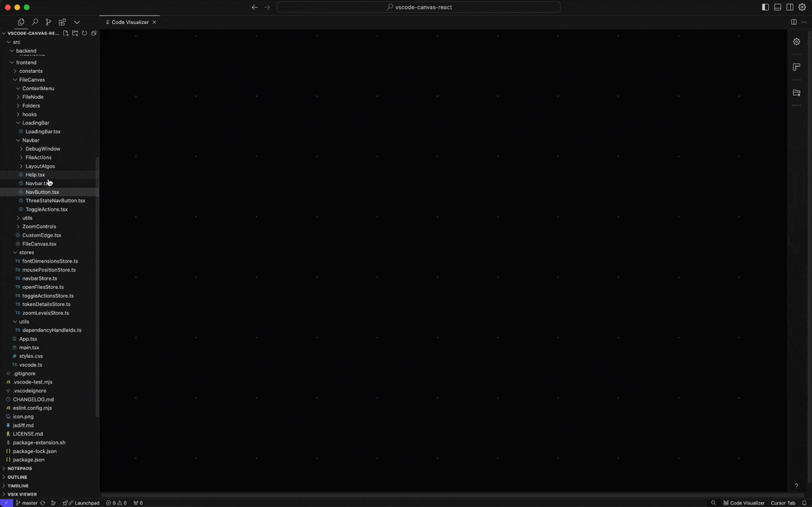The width and height of the screenshot is (812, 507).
Task: Collapse all folders in explorer
Action: [93, 34]
